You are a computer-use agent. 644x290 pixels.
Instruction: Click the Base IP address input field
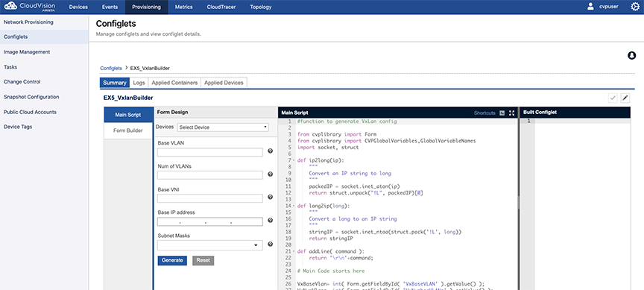tap(210, 222)
